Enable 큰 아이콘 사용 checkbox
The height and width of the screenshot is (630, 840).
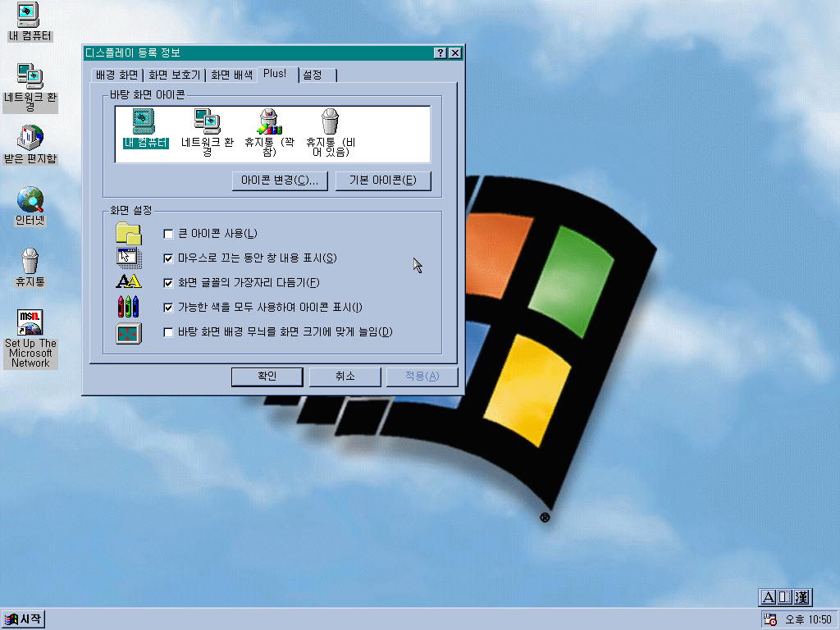pos(168,234)
